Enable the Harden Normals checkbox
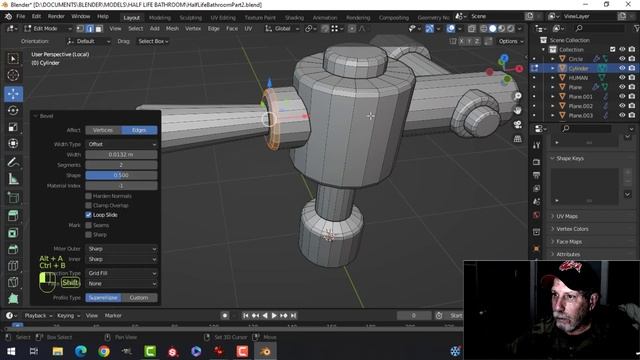The height and width of the screenshot is (360, 640). (88, 196)
